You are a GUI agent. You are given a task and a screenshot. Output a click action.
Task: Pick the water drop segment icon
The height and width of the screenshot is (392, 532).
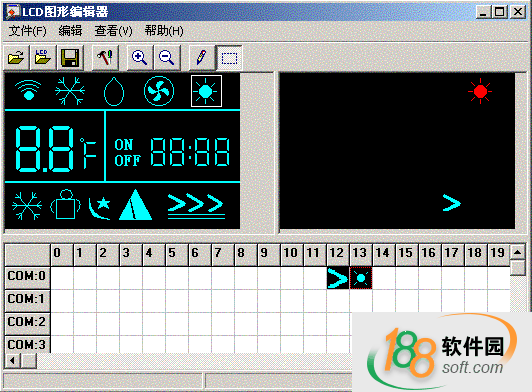coord(114,92)
